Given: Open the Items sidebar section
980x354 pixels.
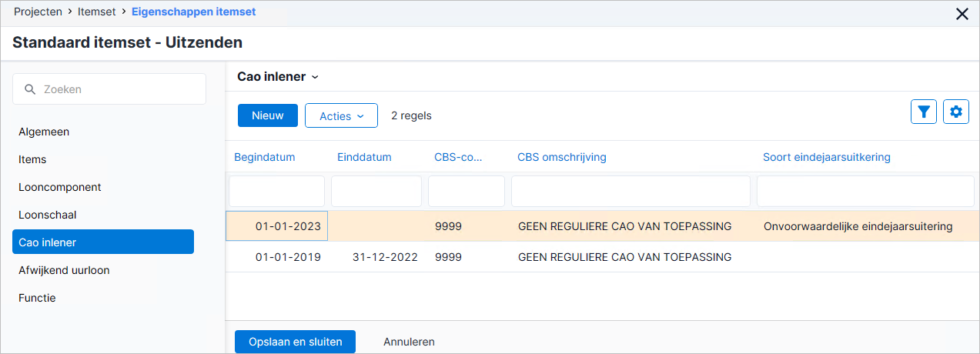Looking at the screenshot, I should [x=32, y=159].
